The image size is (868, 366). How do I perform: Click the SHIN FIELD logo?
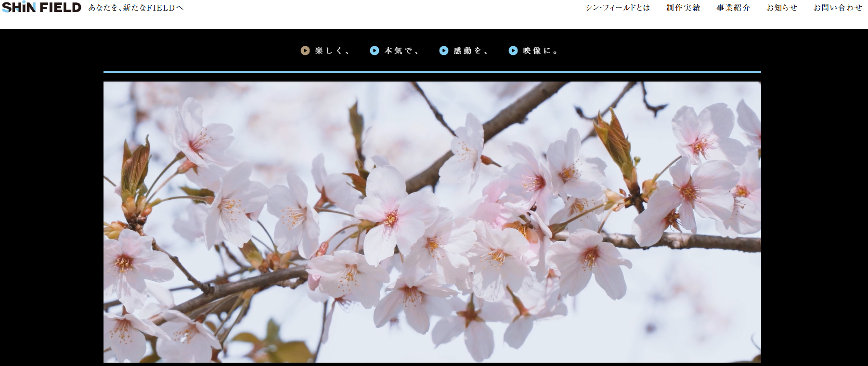tap(42, 8)
